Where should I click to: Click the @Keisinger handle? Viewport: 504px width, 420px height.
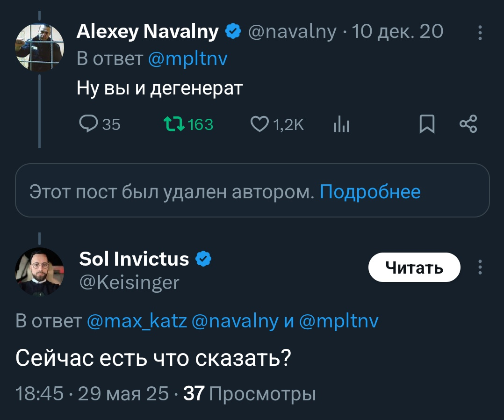point(129,282)
